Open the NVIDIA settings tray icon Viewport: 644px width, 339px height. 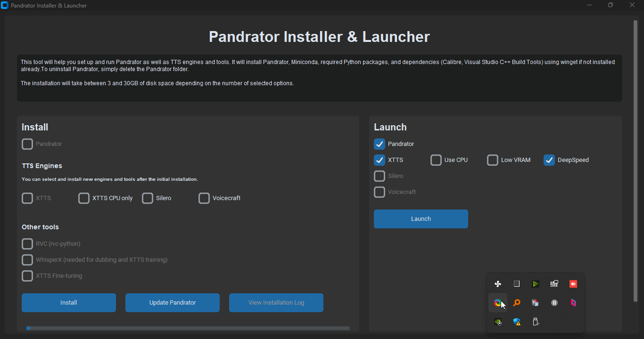(x=498, y=322)
